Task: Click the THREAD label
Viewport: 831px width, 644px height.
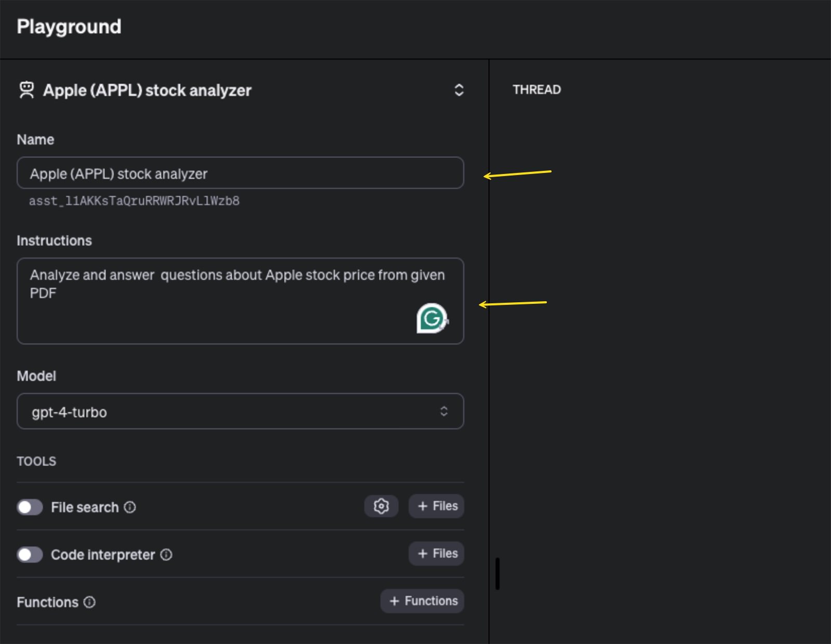Action: point(537,90)
